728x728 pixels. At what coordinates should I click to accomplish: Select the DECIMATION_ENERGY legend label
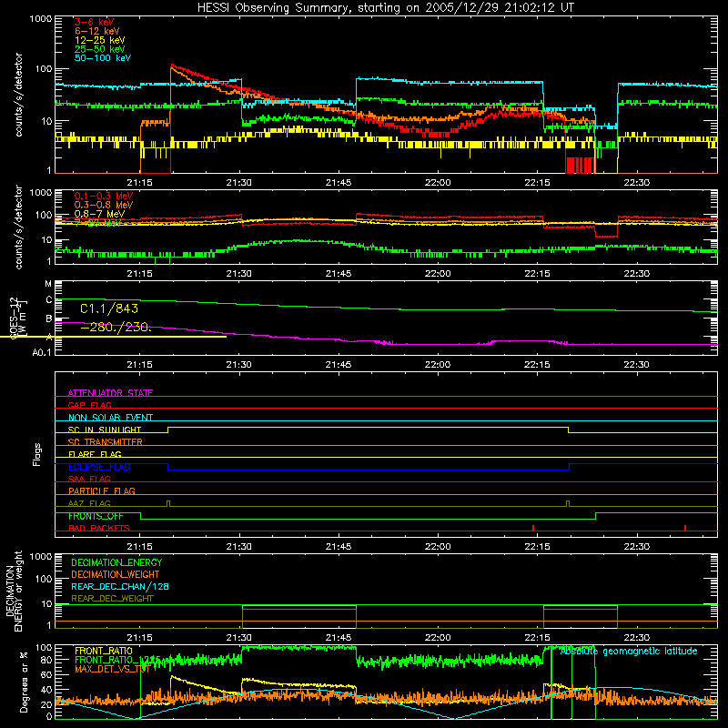pos(116,562)
